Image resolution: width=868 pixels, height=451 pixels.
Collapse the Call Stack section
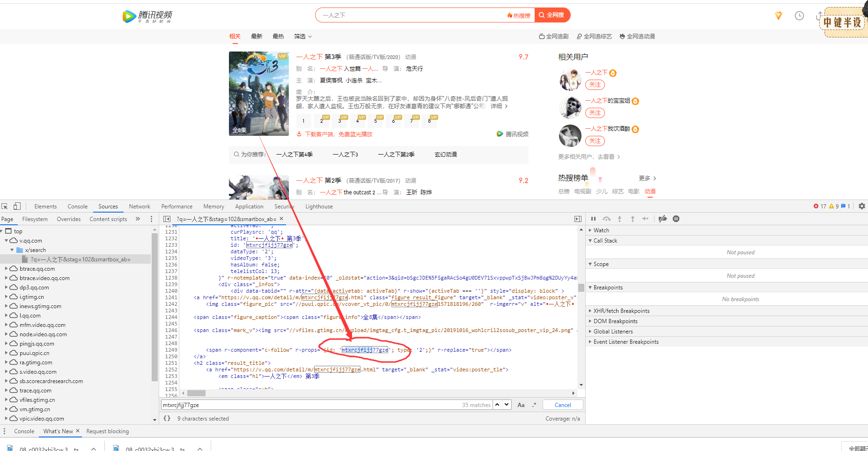click(x=590, y=240)
